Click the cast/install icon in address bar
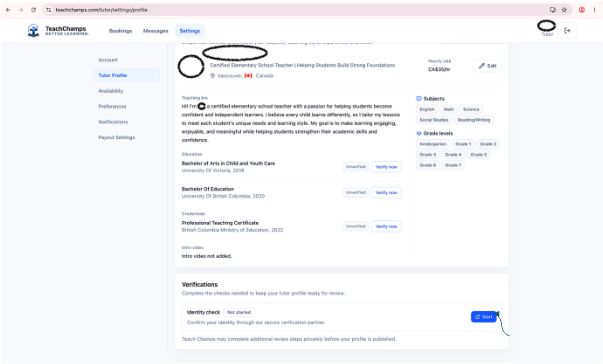603x364 pixels. [552, 10]
